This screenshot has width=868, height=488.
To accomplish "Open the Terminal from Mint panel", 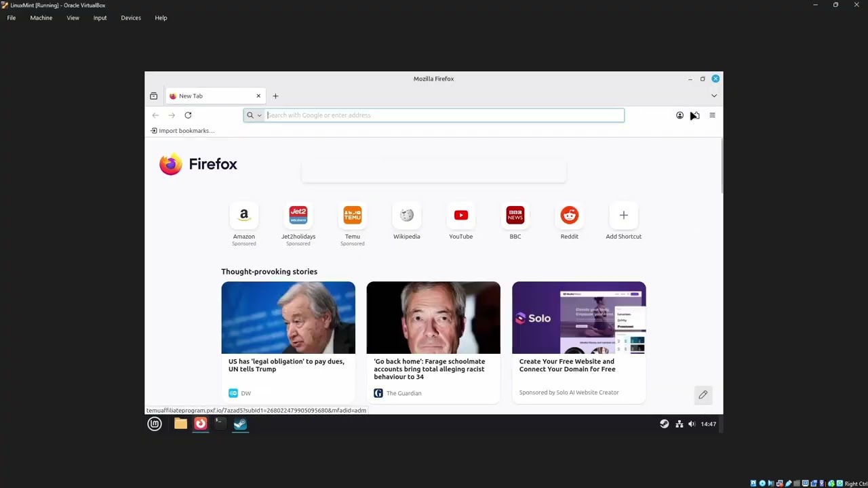I will click(220, 424).
